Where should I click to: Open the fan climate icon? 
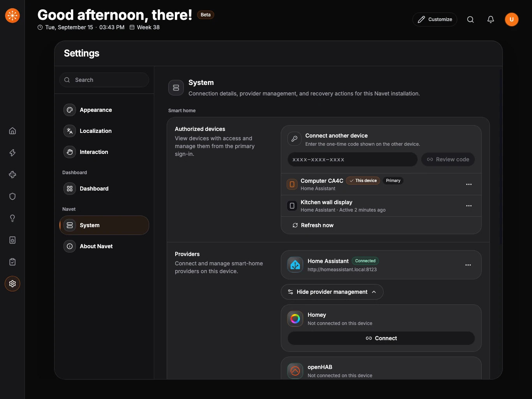[x=12, y=175]
